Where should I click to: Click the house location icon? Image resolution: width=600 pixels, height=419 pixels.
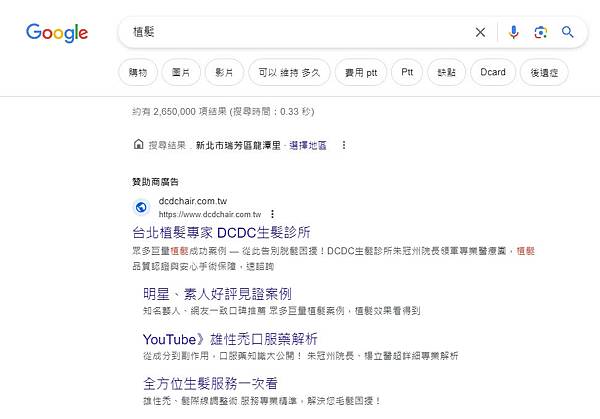click(139, 144)
